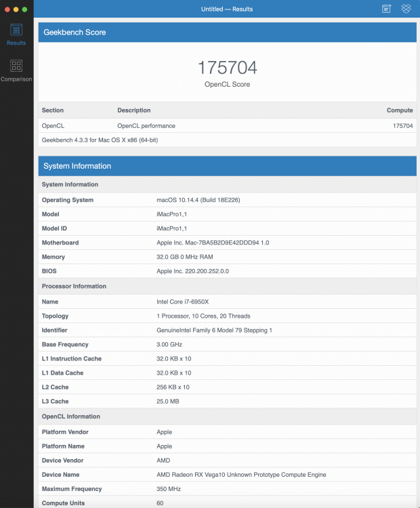
Task: Click the Geekbench 4.3.3 for Mac OS X text
Action: click(100, 140)
